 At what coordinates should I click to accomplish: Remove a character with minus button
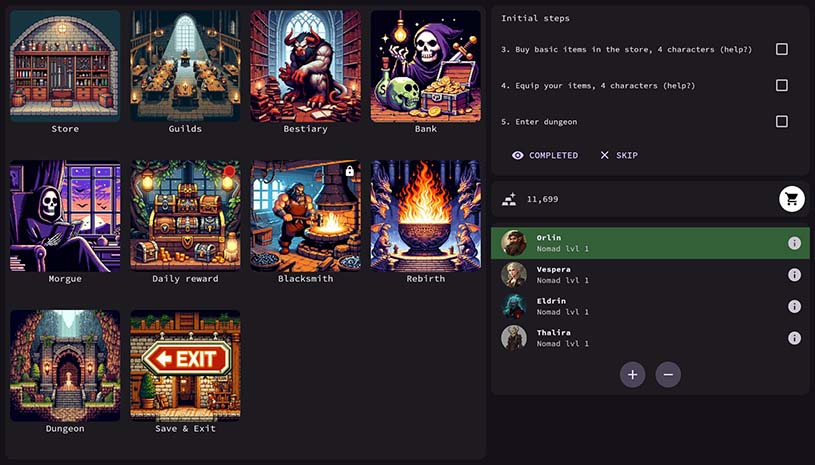pyautogui.click(x=668, y=375)
